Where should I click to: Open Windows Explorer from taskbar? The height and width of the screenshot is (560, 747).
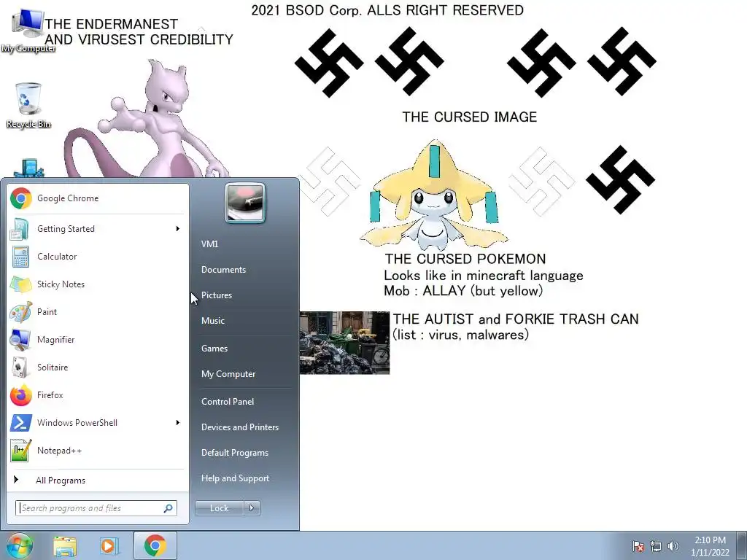pos(65,546)
